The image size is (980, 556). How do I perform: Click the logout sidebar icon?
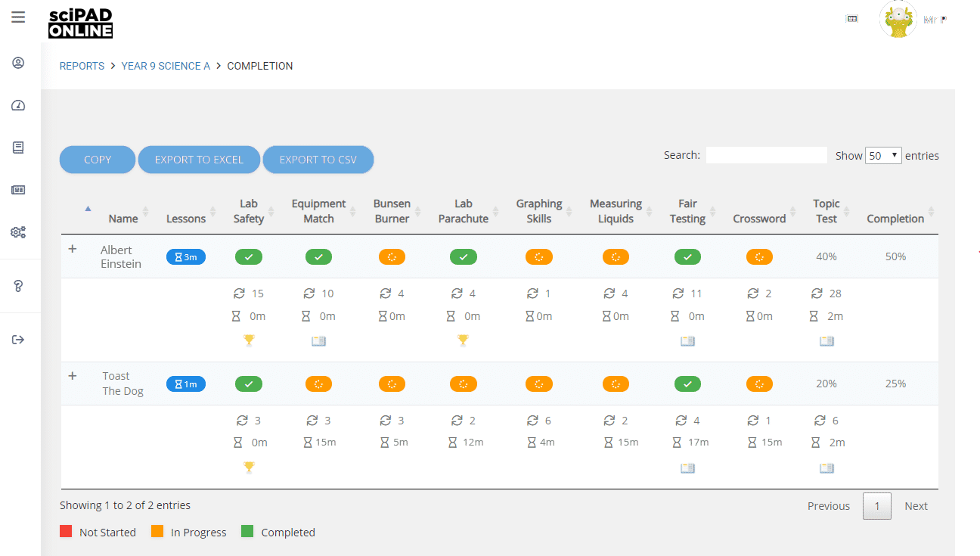[x=18, y=340]
